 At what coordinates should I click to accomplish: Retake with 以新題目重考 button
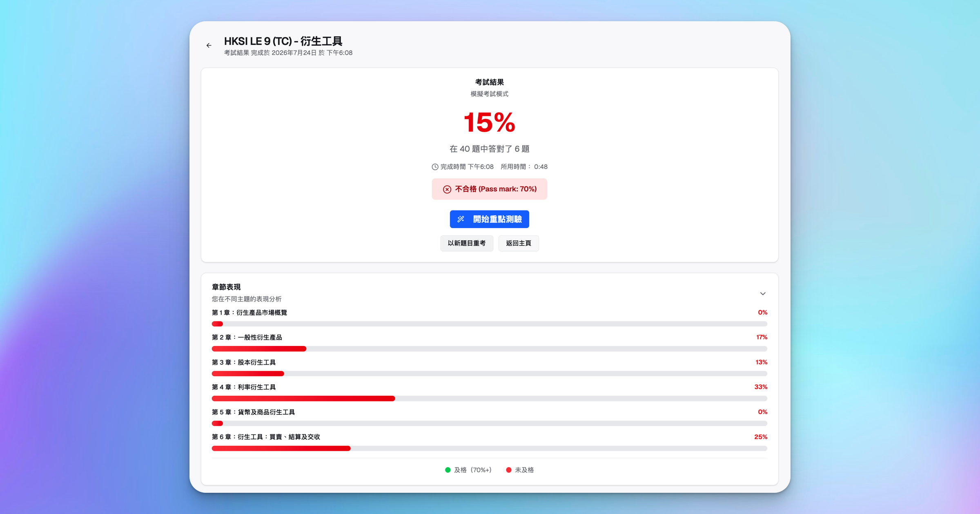click(467, 243)
